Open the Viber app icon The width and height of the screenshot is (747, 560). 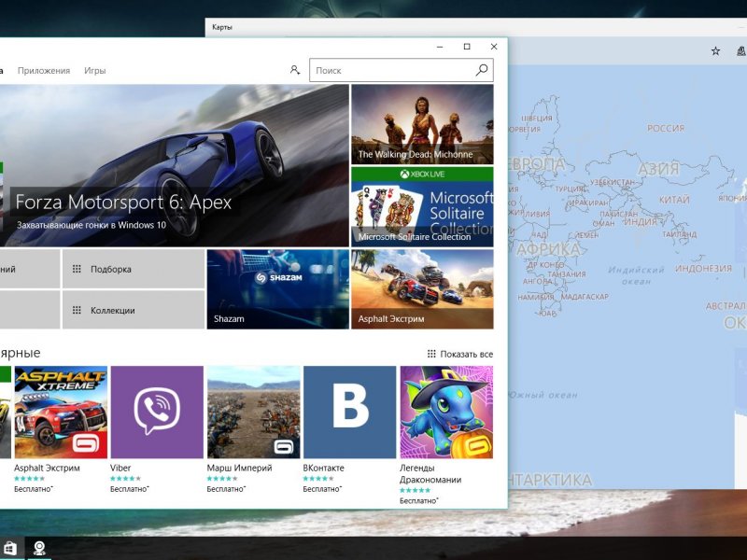point(157,413)
